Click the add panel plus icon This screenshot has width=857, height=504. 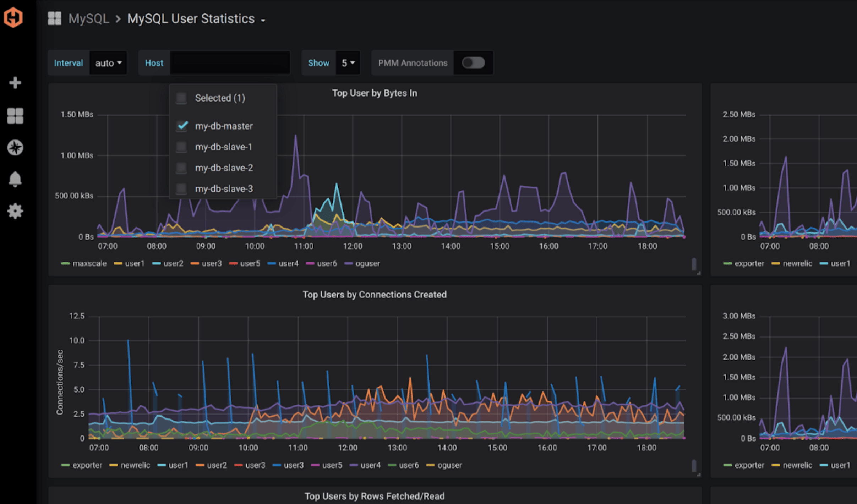pos(16,83)
